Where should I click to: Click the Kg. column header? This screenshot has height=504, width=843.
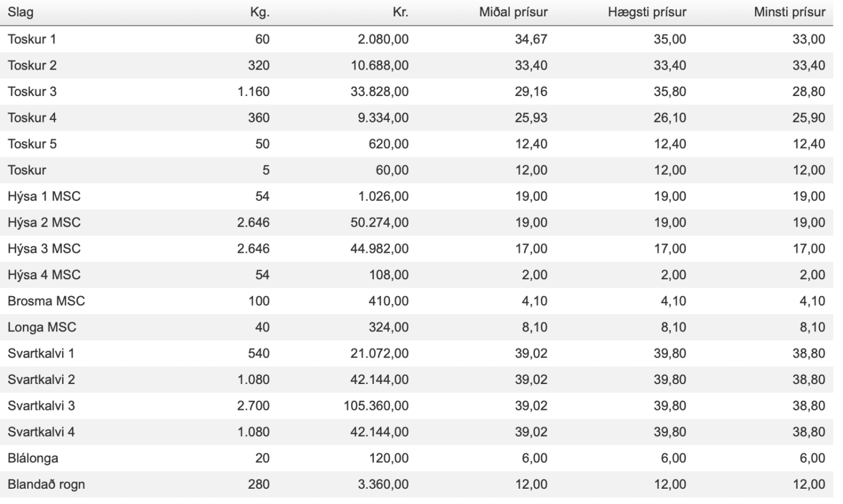tap(259, 12)
